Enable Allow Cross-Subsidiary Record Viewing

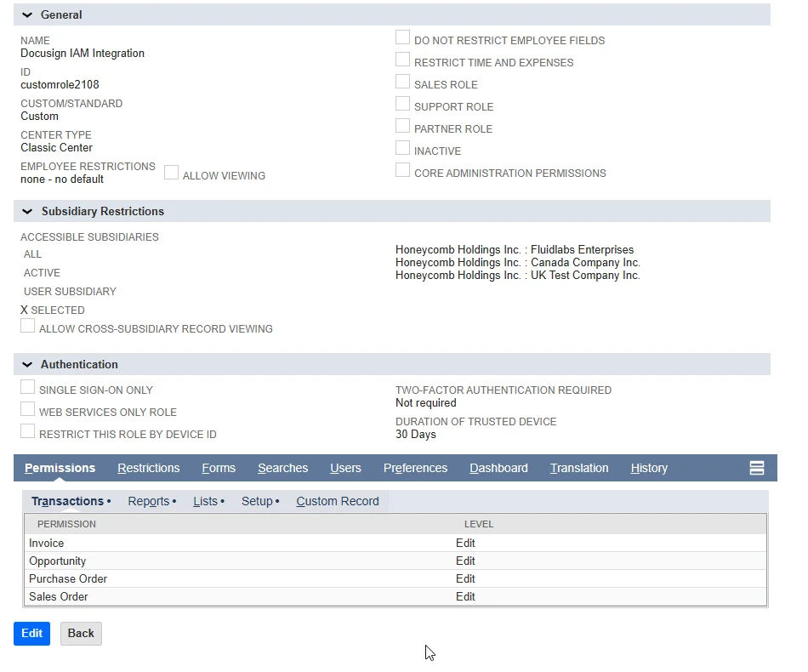click(28, 326)
